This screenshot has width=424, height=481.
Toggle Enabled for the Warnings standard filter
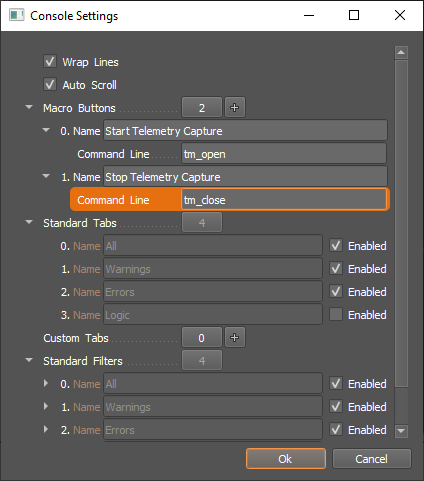[336, 406]
